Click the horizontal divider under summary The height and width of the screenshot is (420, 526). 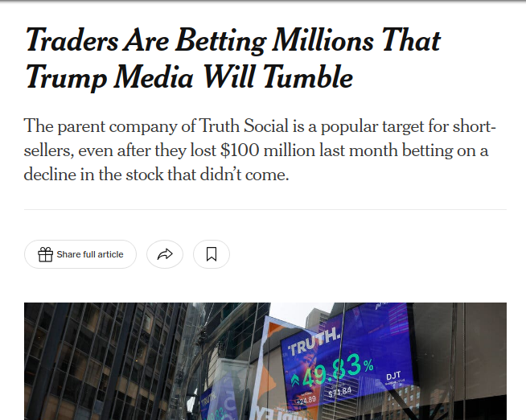point(265,210)
